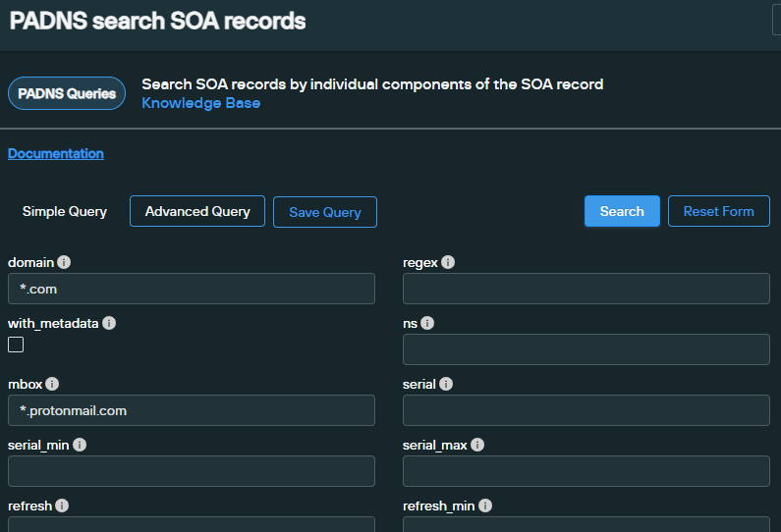Open the Knowledge Base link

pyautogui.click(x=201, y=103)
